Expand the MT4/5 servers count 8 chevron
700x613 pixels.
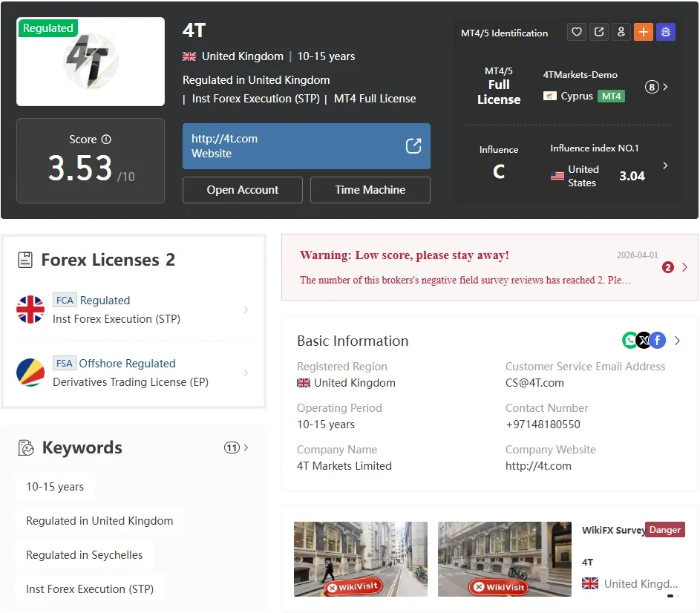click(x=666, y=87)
